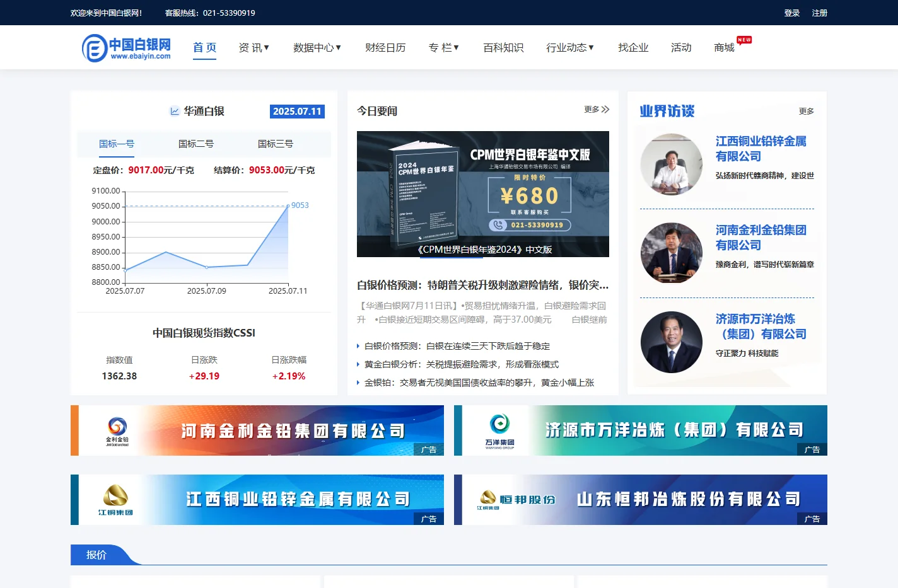Viewport: 898px width, 588px height.
Task: Expand the 行业动态 dropdown menu
Action: (x=570, y=48)
